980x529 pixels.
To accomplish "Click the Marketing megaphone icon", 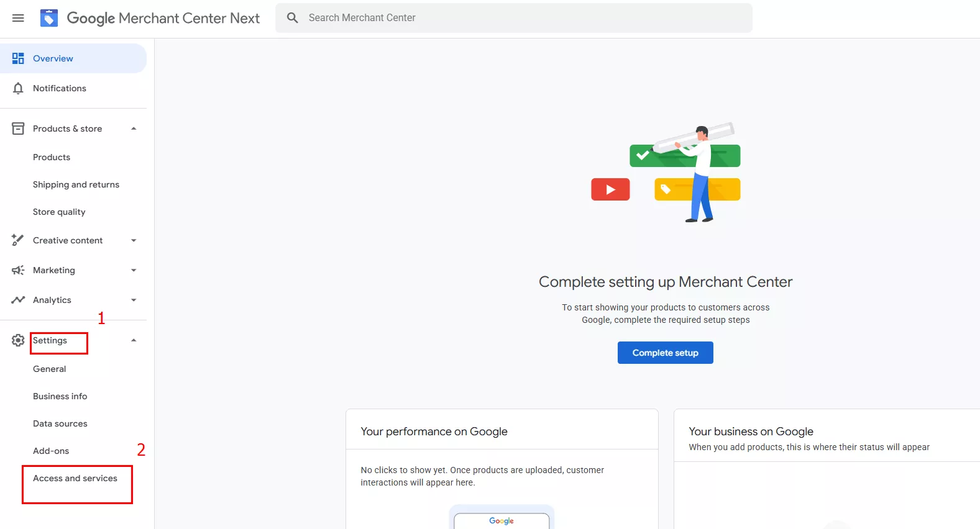I will [x=18, y=270].
